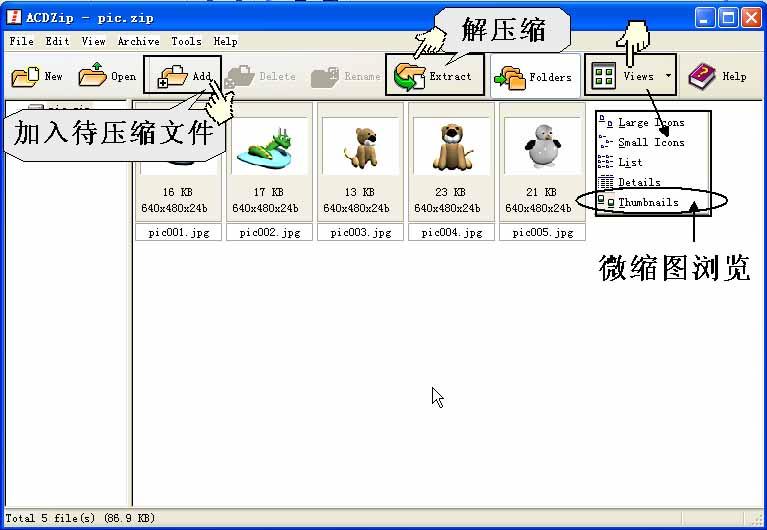This screenshot has width=767, height=530.
Task: Open the Views dropdown arrow
Action: pos(668,76)
